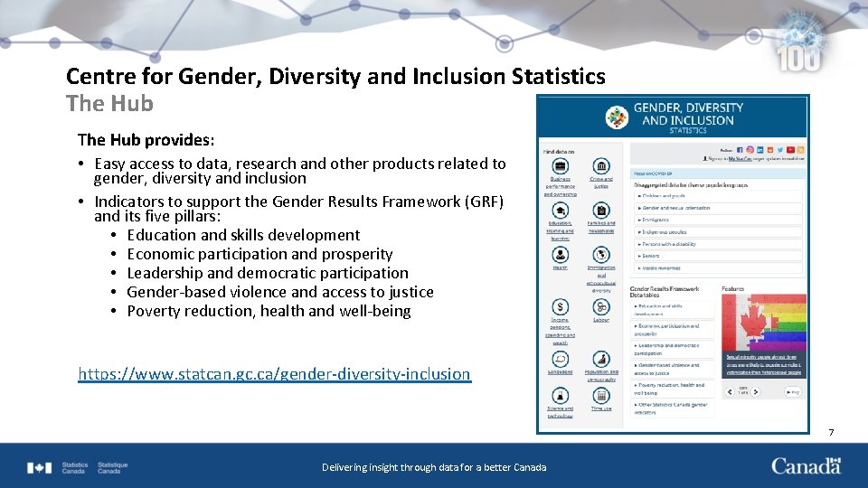Follow on Facebook icon
The width and height of the screenshot is (868, 488).
coord(740,150)
